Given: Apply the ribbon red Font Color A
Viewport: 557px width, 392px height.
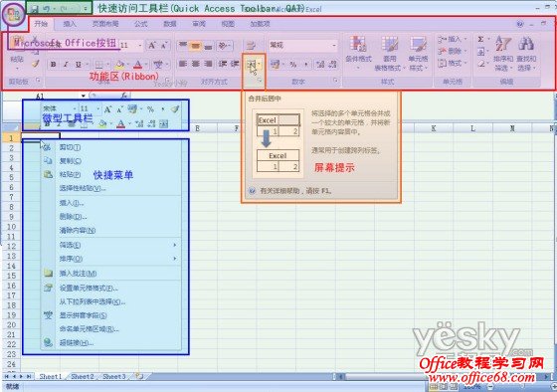Looking at the screenshot, I should pyautogui.click(x=138, y=65).
